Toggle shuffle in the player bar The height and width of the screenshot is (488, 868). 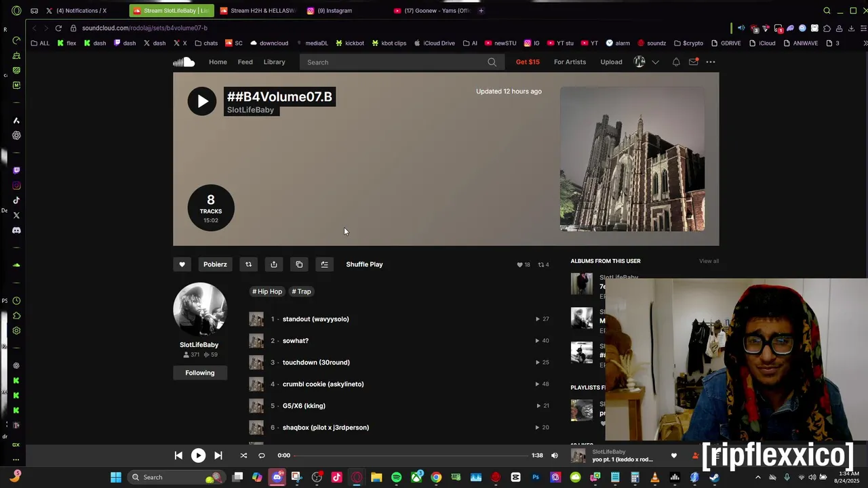pos(243,455)
